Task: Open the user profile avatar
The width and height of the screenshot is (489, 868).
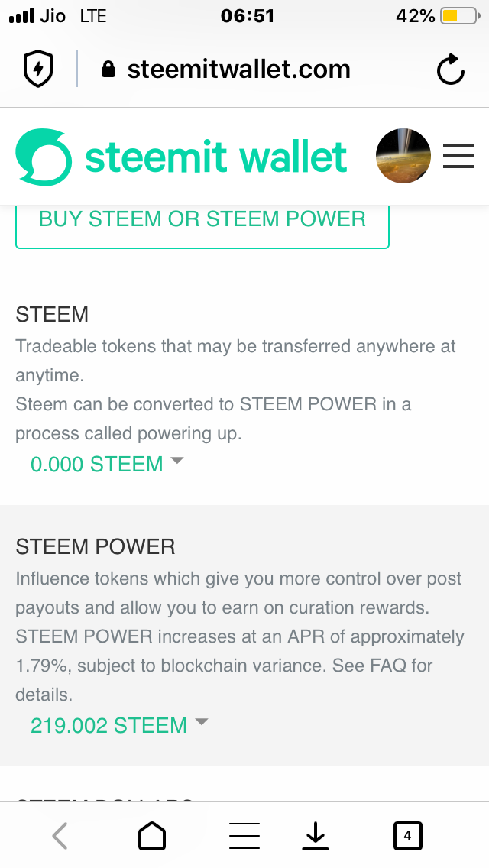Action: [403, 156]
